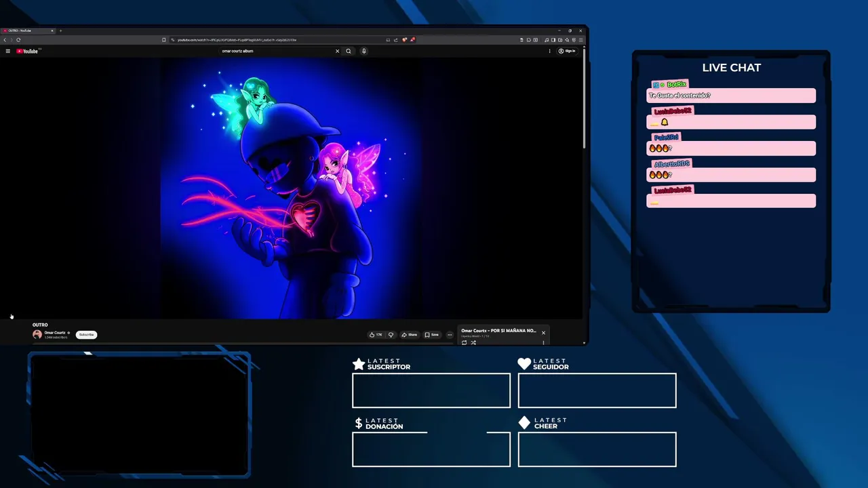
Task: Open site information icon beside URL
Action: tap(172, 40)
